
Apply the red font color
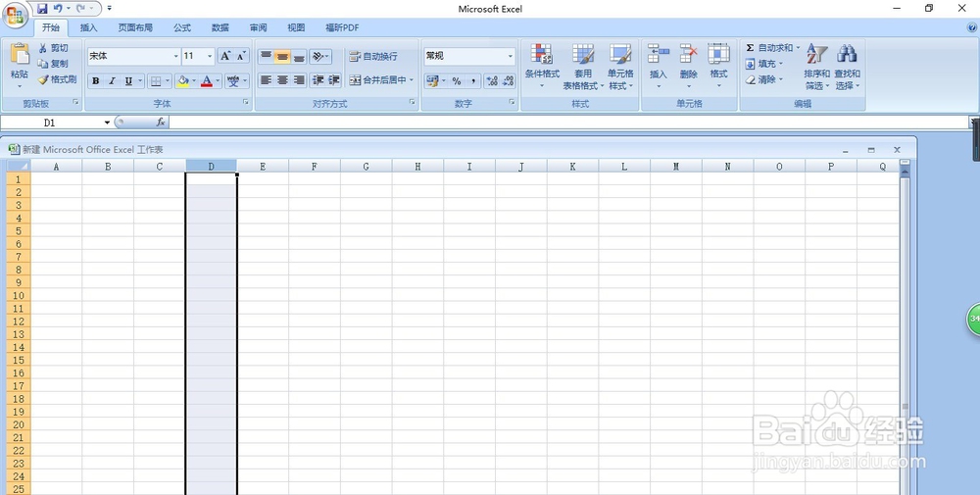(x=207, y=80)
